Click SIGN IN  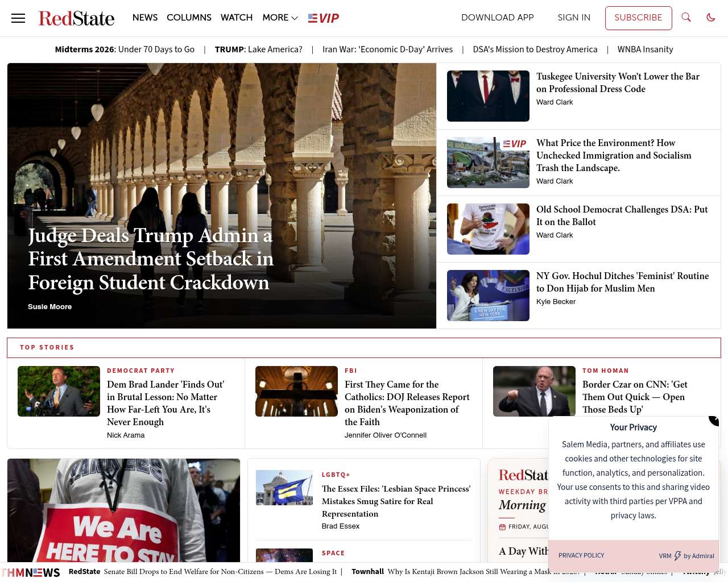[574, 18]
